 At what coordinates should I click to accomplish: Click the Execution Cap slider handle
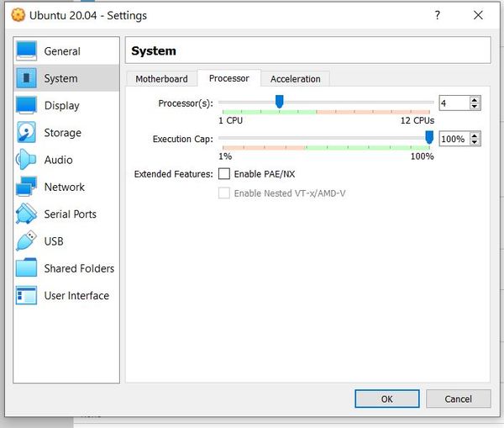[x=429, y=137]
